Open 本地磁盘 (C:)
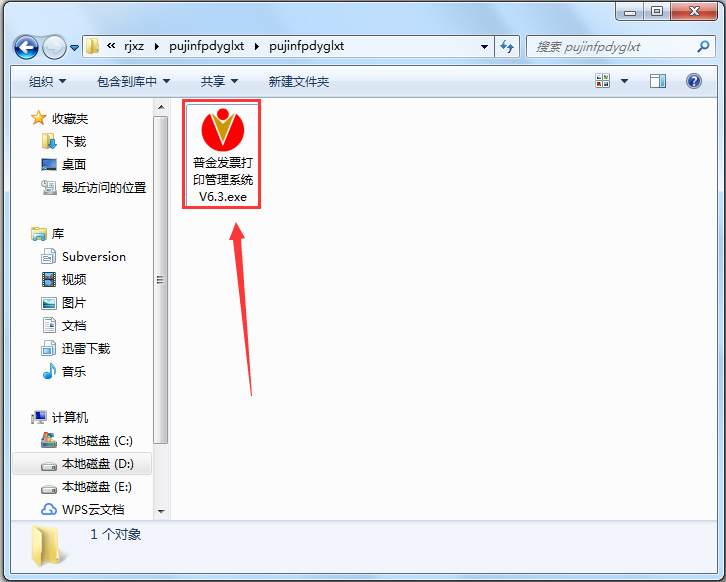Viewport: 726px width, 582px height. coord(97,440)
